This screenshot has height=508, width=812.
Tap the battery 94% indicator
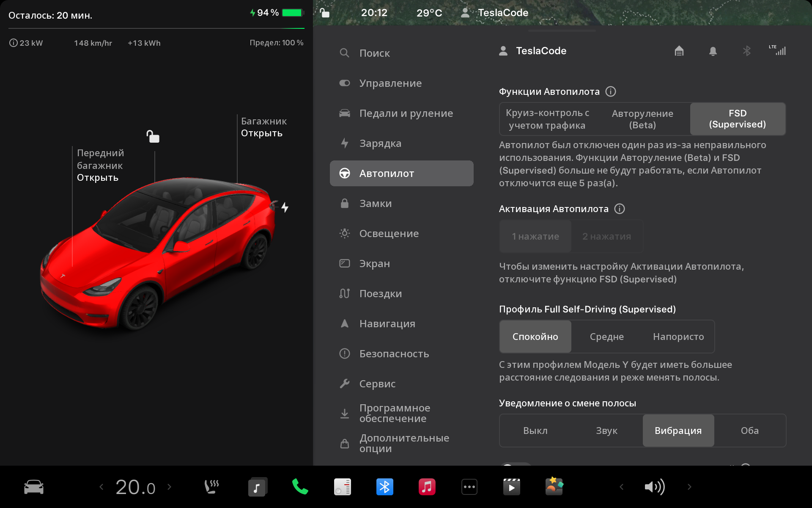(x=277, y=13)
